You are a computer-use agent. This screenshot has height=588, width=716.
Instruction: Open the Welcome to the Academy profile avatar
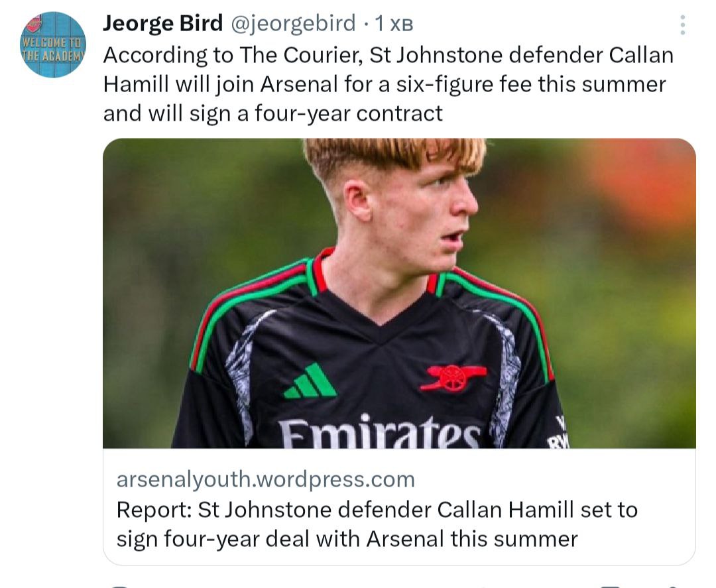[x=53, y=44]
